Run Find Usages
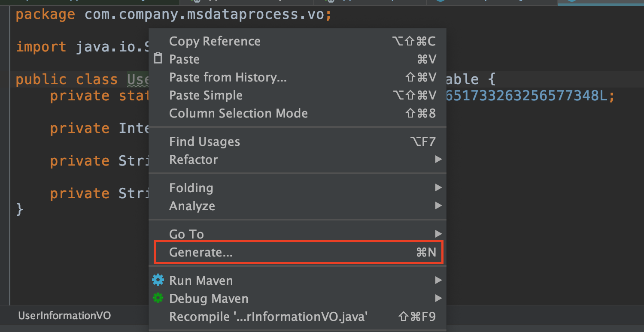The width and height of the screenshot is (644, 332). [x=204, y=142]
